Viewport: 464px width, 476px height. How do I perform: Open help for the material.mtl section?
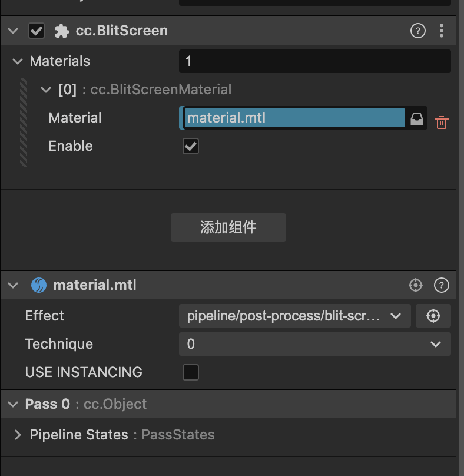pyautogui.click(x=441, y=286)
